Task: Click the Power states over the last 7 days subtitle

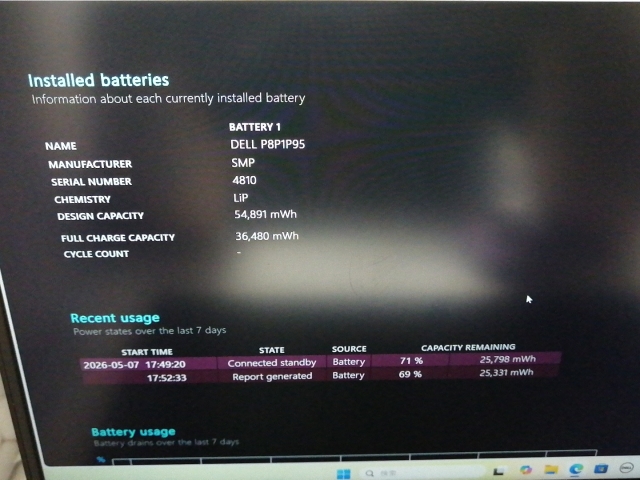Action: 149,331
